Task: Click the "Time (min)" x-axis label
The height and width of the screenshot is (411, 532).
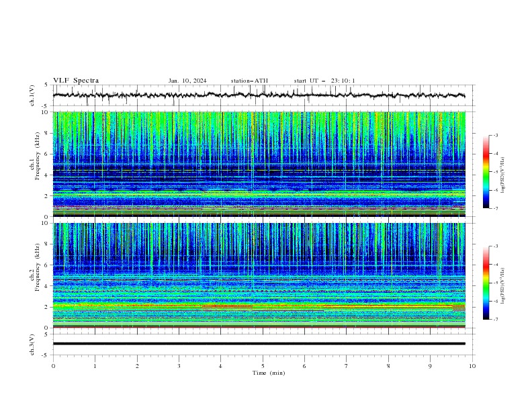Action: coord(269,373)
